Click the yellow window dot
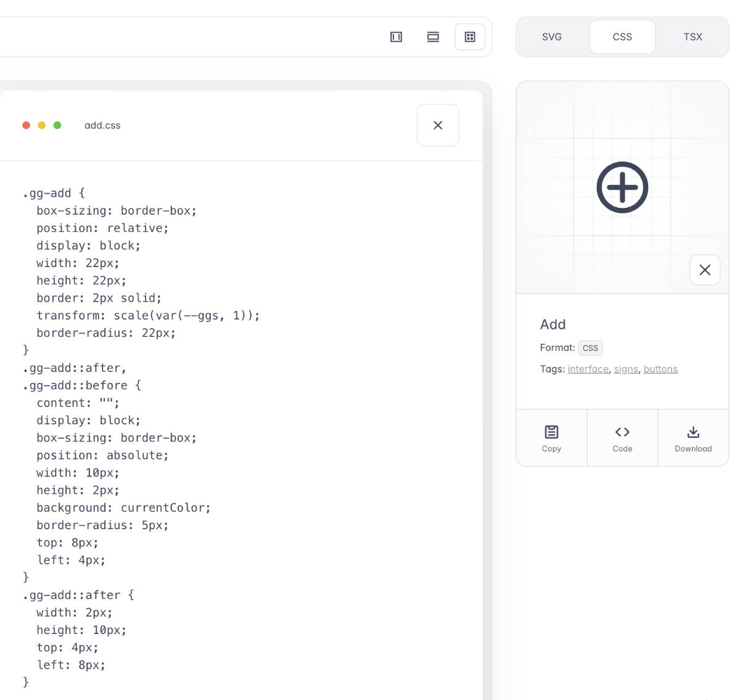Viewport: 740px width, 700px height. (x=42, y=125)
